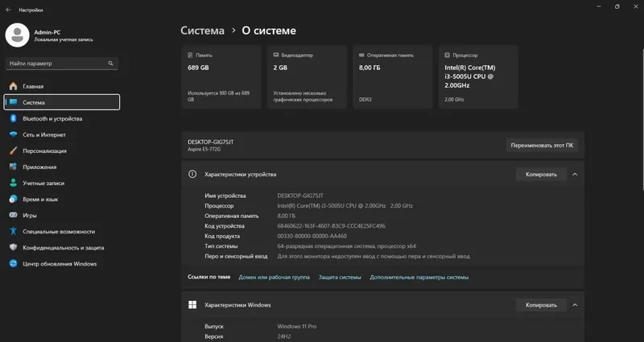644x342 pixels.
Task: Go to Система in the breadcrumb
Action: tap(203, 31)
